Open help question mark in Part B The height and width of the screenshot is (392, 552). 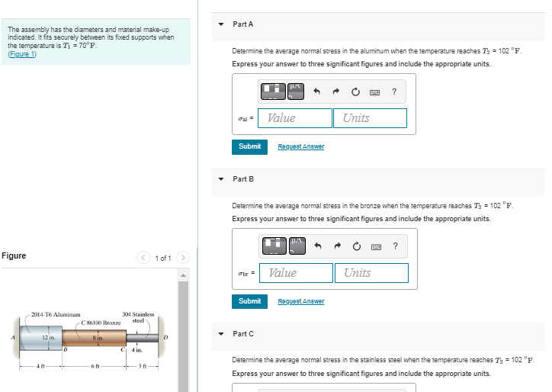(396, 246)
